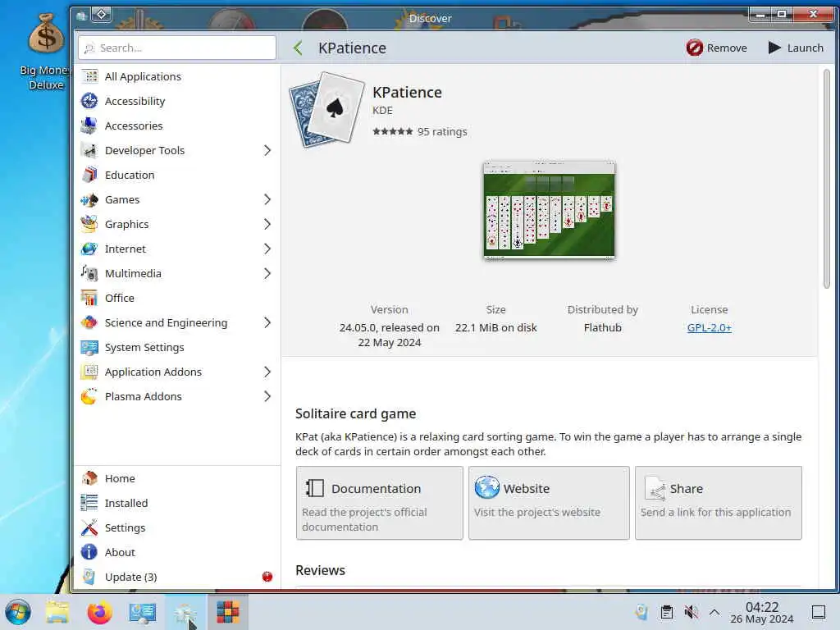840x630 pixels.
Task: Select Games category label
Action: pyautogui.click(x=122, y=200)
